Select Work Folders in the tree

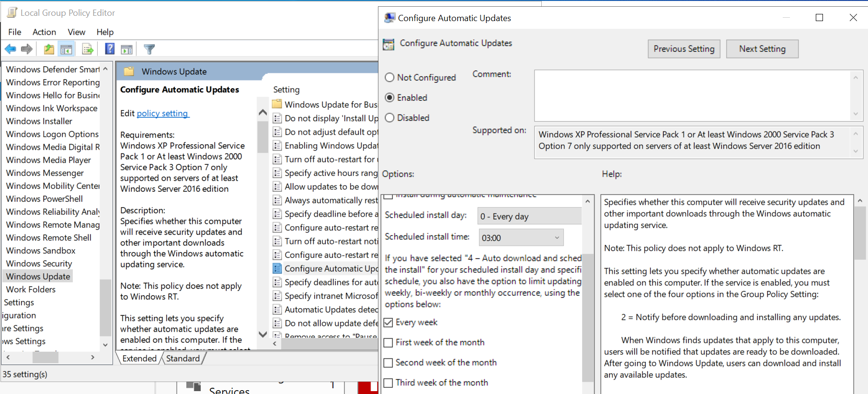31,290
